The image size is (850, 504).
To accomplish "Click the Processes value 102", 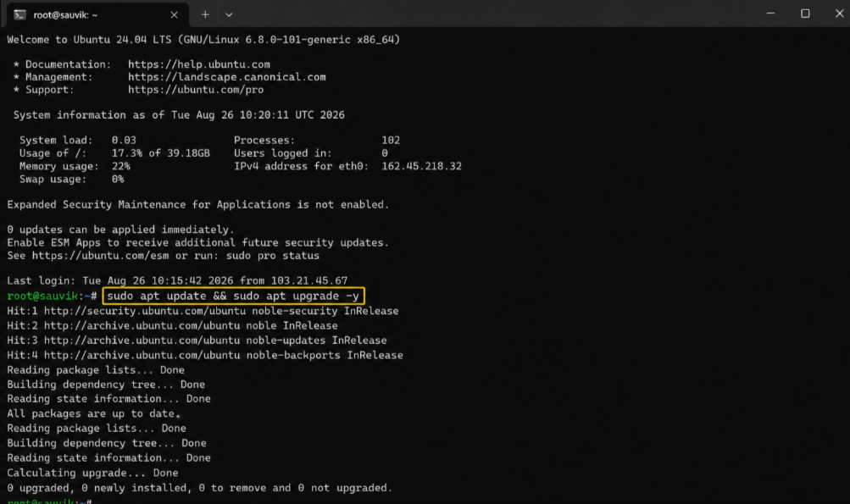I will click(x=391, y=141).
